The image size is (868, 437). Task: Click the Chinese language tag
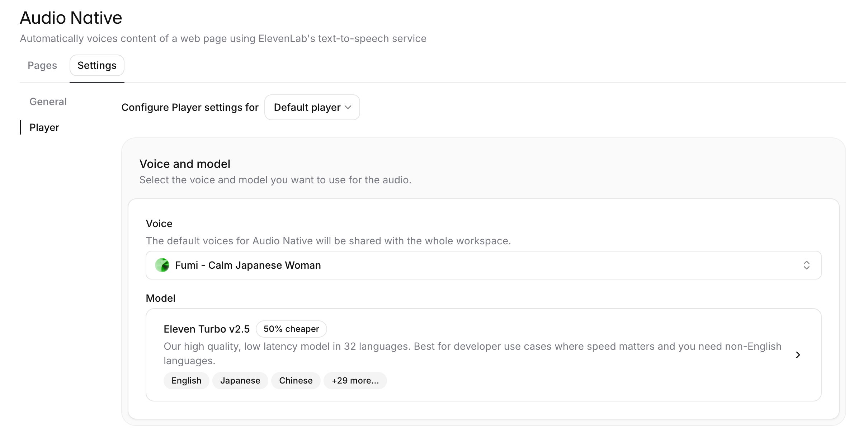(x=296, y=381)
